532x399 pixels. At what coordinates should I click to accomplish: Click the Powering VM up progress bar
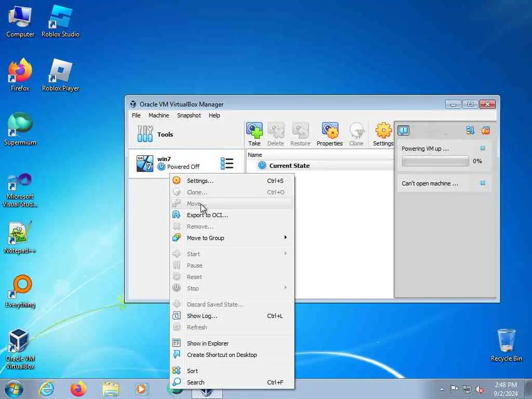[x=435, y=161]
